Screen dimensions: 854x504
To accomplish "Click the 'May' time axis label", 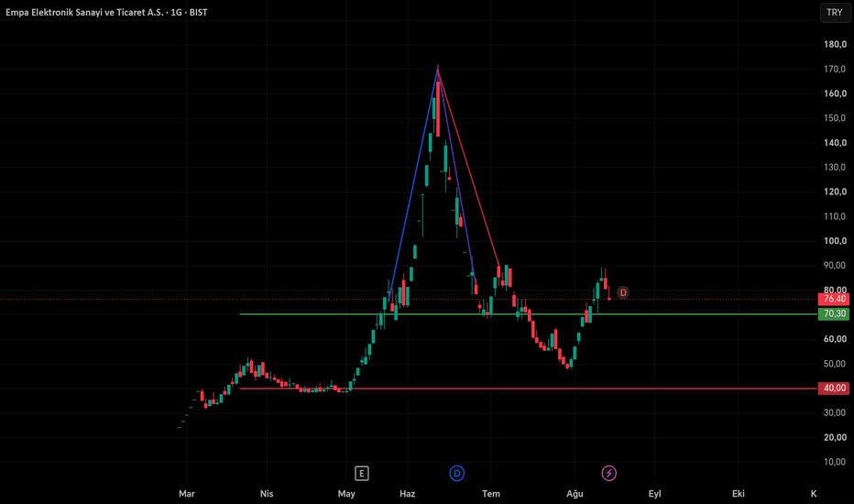I will point(346,494).
